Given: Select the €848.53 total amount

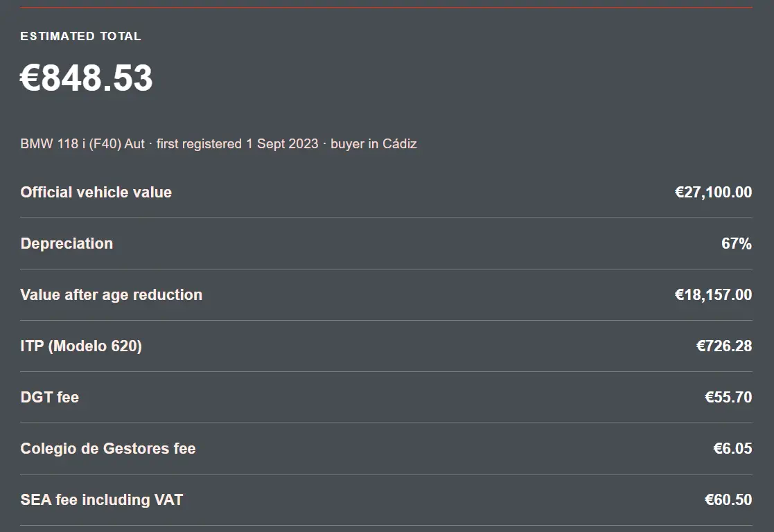Looking at the screenshot, I should click(87, 78).
